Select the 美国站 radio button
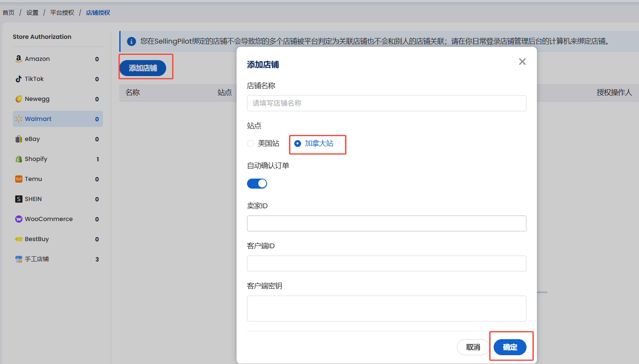639x364 pixels. 251,143
